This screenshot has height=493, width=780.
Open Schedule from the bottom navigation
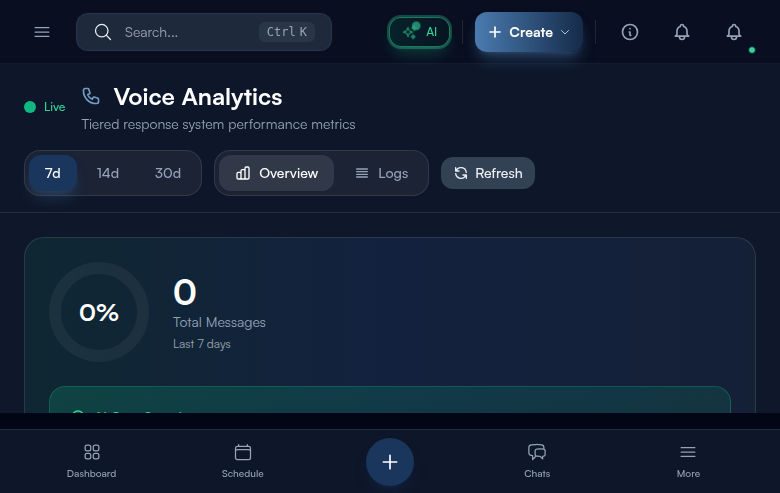click(243, 461)
